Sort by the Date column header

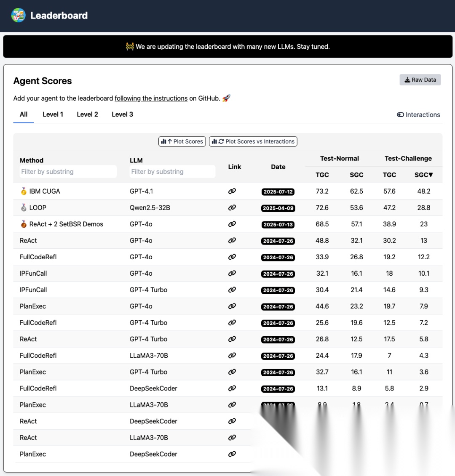tap(278, 167)
